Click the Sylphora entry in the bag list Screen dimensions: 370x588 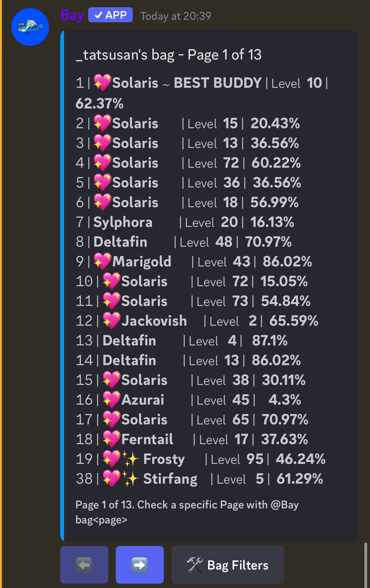[x=123, y=222]
